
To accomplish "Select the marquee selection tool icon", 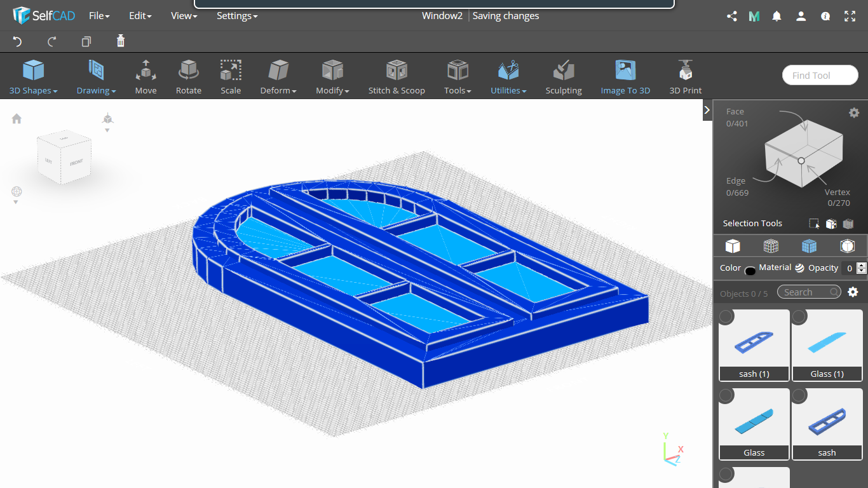I will click(x=814, y=224).
